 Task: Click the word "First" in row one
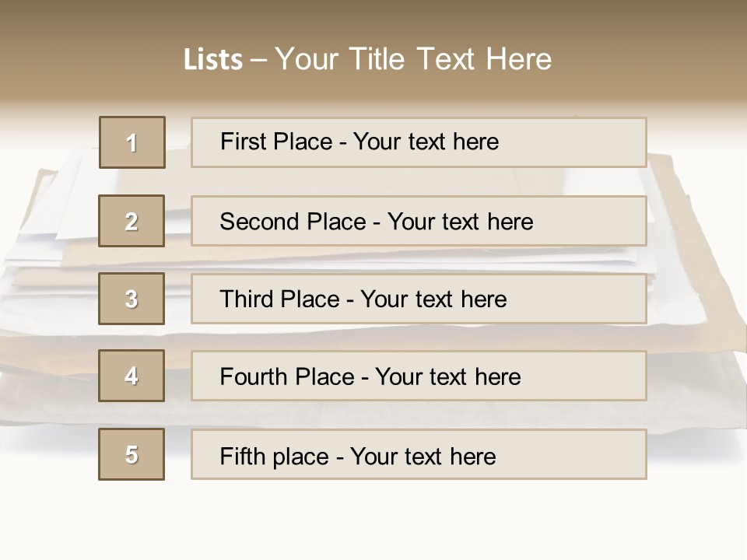[246, 142]
